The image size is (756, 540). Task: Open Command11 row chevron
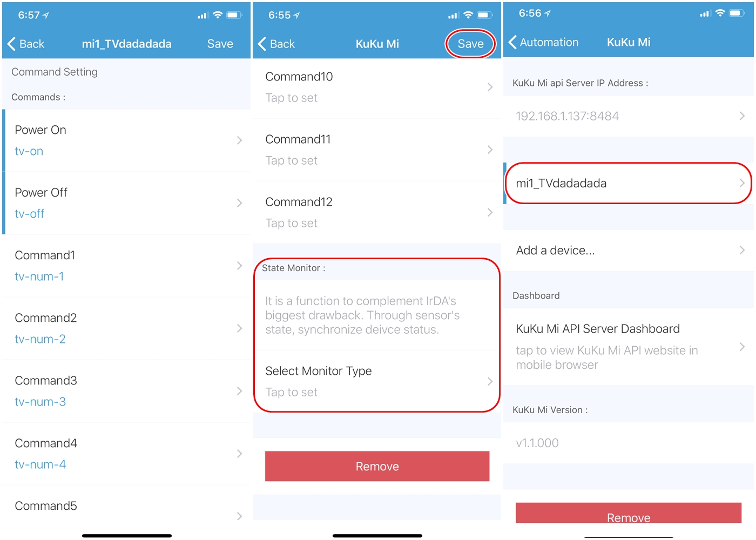point(490,150)
